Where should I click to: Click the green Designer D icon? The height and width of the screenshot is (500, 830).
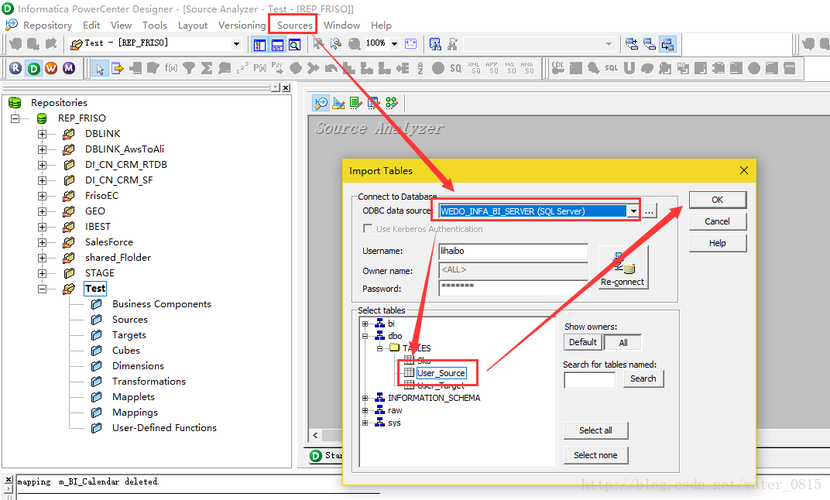pos(34,68)
